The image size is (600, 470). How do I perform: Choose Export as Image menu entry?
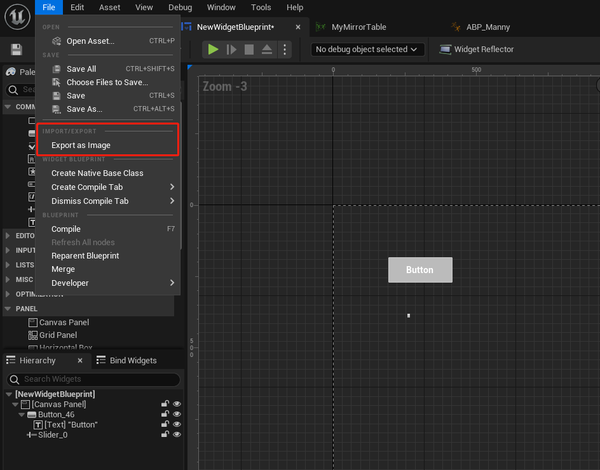point(81,145)
